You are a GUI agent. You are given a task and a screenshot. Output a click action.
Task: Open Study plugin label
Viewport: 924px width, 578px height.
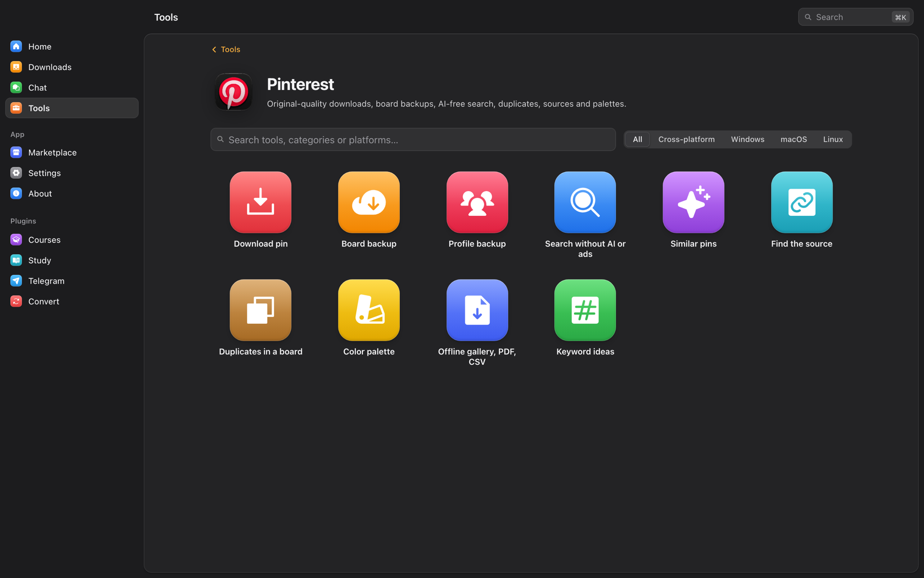pyautogui.click(x=40, y=260)
